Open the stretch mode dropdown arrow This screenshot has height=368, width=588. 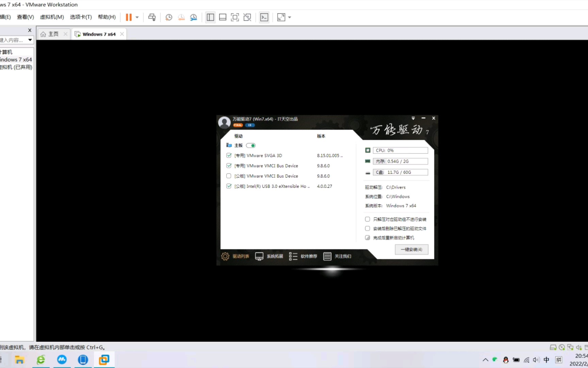pos(290,17)
